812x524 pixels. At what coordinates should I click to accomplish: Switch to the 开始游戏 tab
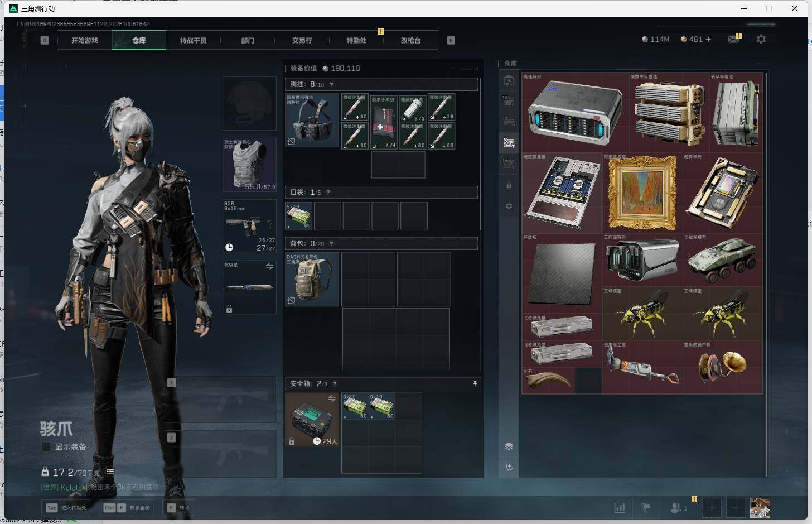point(84,40)
